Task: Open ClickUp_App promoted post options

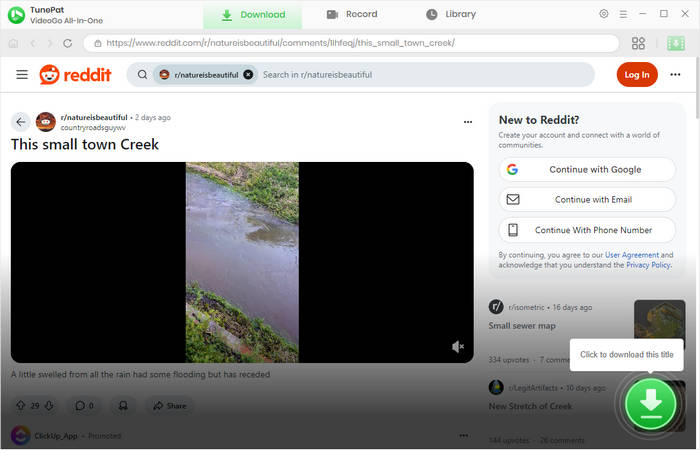Action: (x=464, y=435)
